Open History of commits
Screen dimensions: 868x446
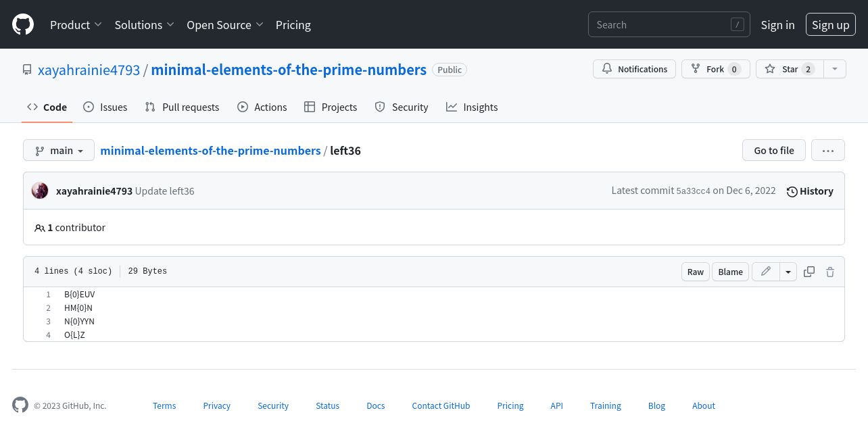pyautogui.click(x=810, y=191)
